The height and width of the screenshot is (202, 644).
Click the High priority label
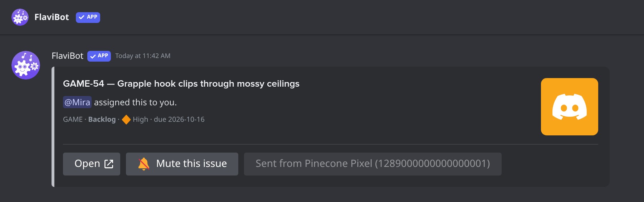click(x=140, y=120)
